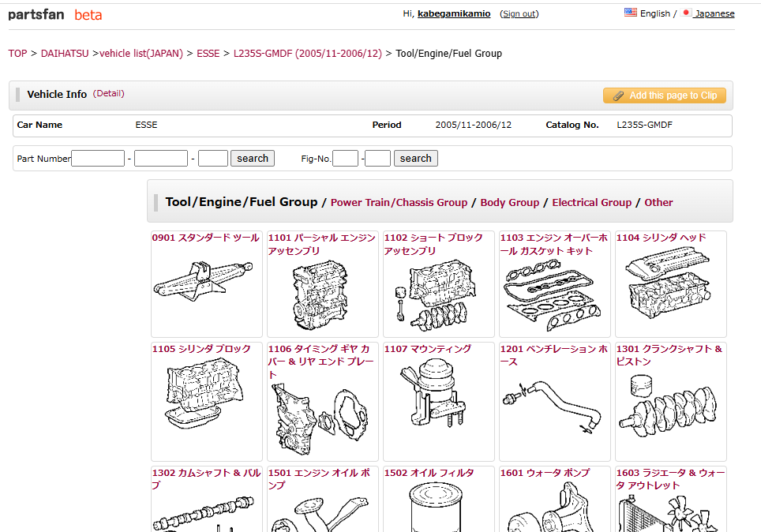Open the 1101 partial engine assembly image
The image size is (761, 532).
tap(321, 295)
